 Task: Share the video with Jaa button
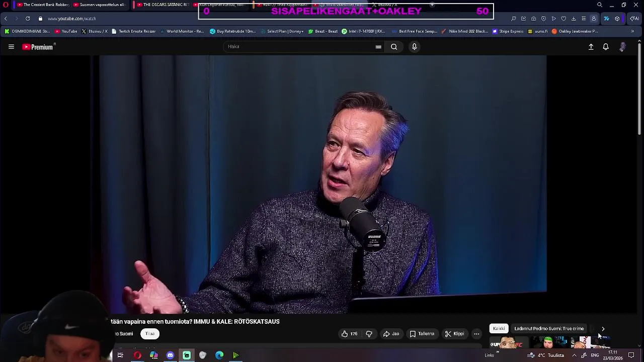pos(391,334)
